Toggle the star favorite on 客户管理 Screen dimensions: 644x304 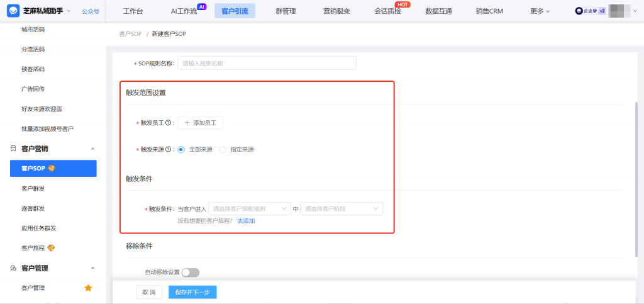tap(88, 288)
